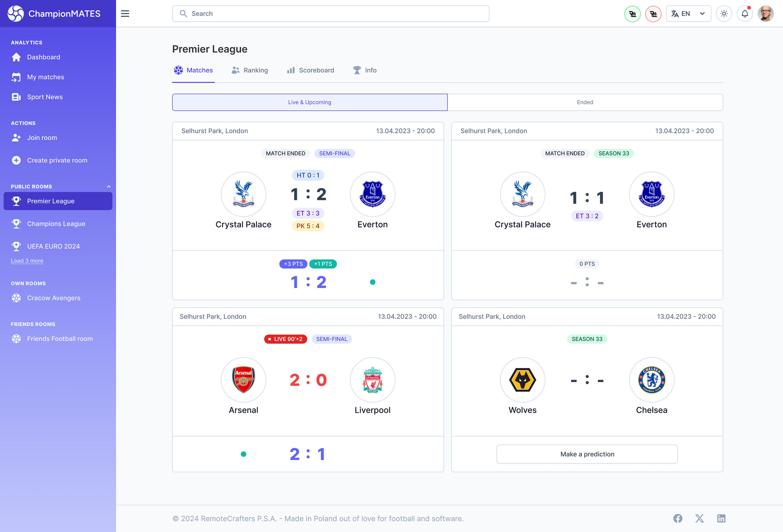The width and height of the screenshot is (783, 532).
Task: Click the Wolves crest
Action: 523,380
